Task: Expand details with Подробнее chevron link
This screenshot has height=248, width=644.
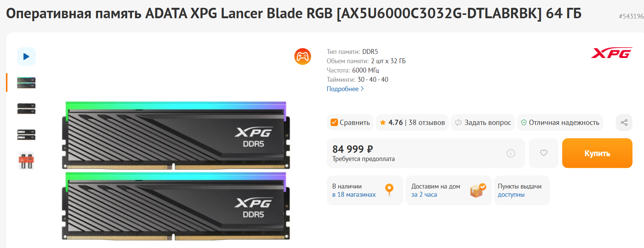Action: click(x=345, y=89)
